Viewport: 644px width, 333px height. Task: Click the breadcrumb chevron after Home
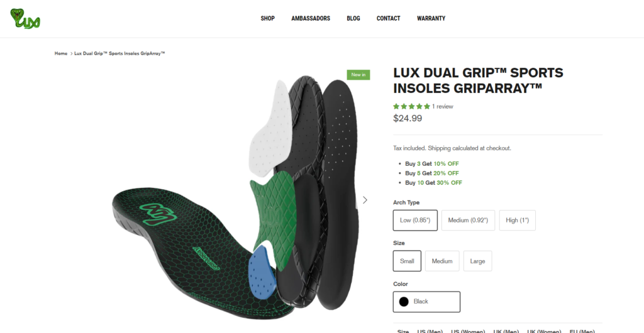[71, 54]
